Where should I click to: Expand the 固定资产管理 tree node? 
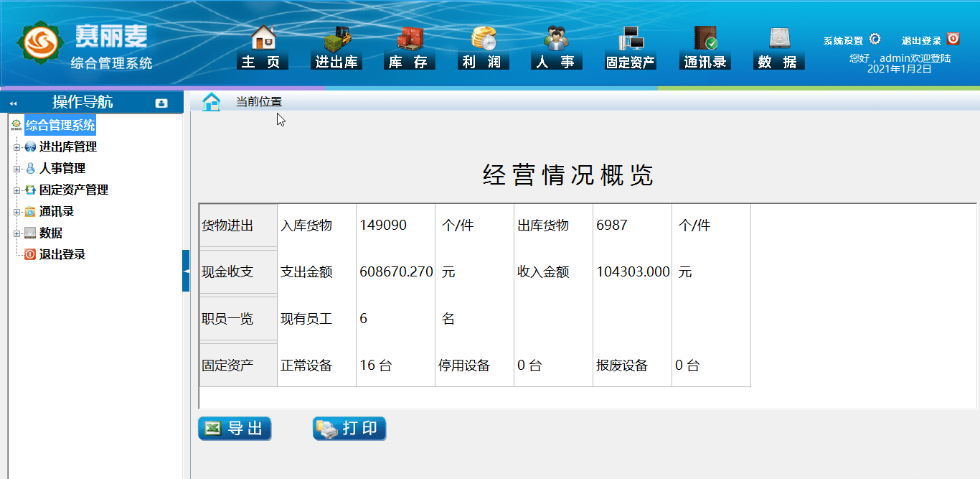click(16, 190)
